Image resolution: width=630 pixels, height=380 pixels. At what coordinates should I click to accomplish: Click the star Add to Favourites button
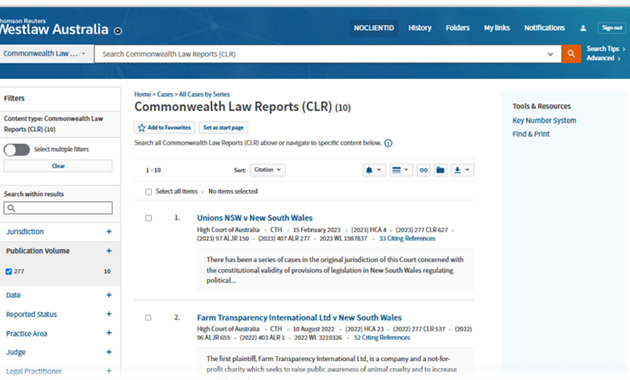(x=164, y=128)
